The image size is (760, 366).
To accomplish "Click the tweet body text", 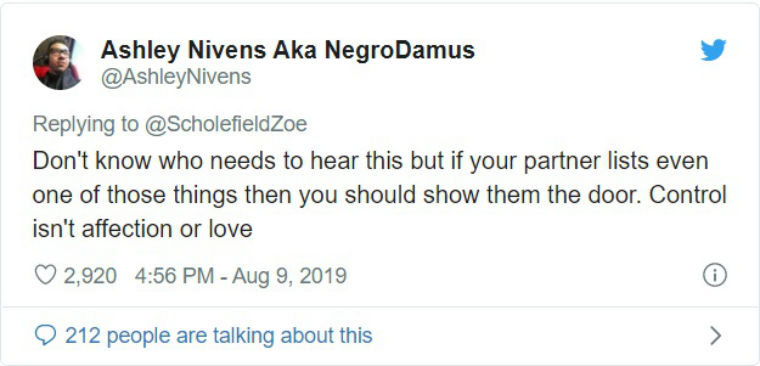I will tap(380, 195).
